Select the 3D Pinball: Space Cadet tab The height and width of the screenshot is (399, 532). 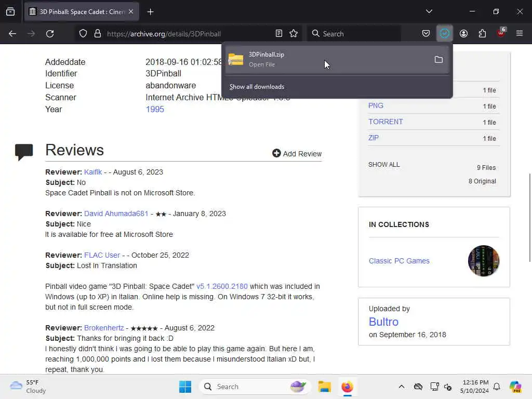(82, 12)
